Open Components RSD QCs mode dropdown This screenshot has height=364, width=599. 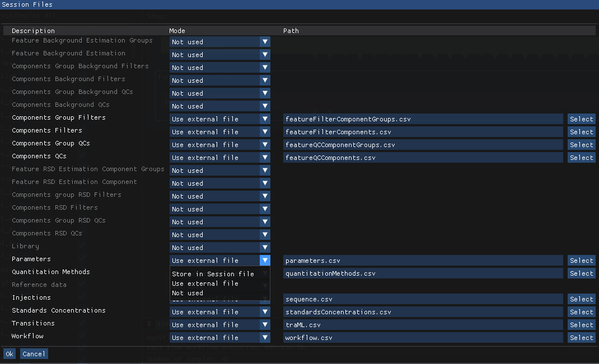(219, 235)
